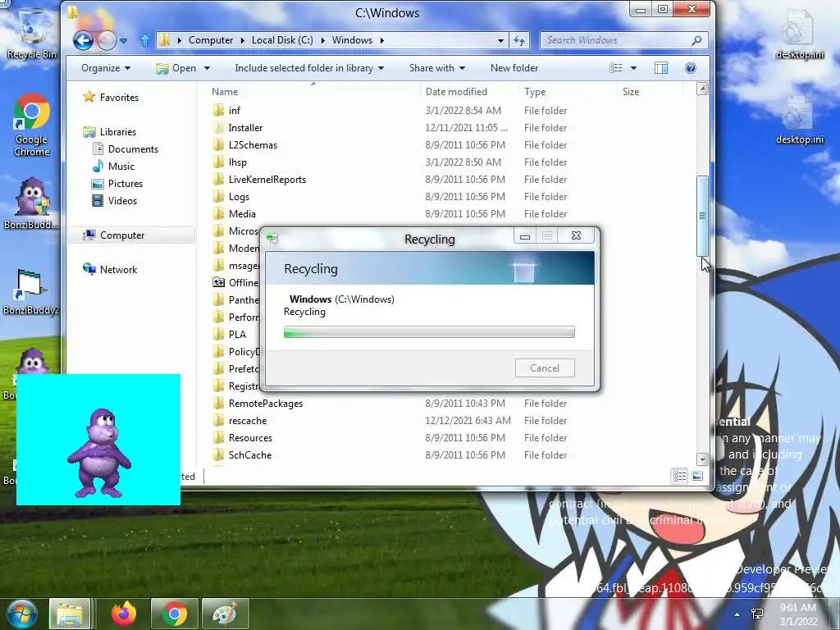
Task: Click the Firefox taskbar icon
Action: [124, 614]
